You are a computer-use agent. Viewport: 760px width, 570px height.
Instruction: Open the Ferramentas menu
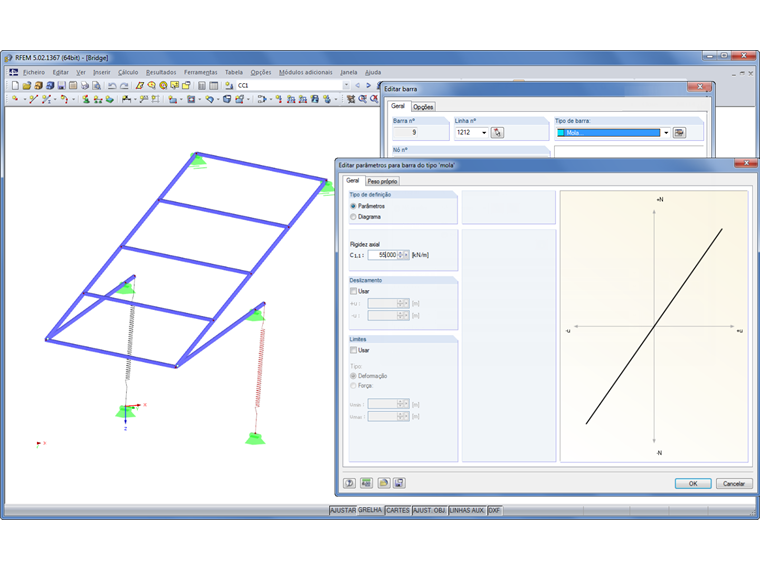click(201, 72)
